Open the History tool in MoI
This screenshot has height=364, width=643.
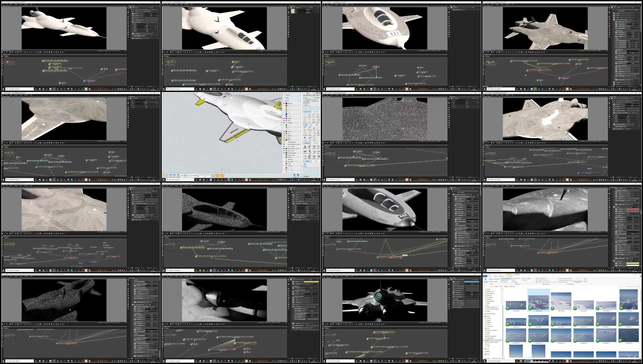(314, 139)
